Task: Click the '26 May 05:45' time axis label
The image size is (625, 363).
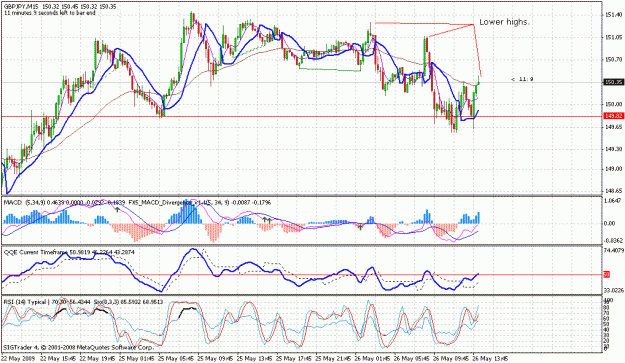Action: point(412,358)
